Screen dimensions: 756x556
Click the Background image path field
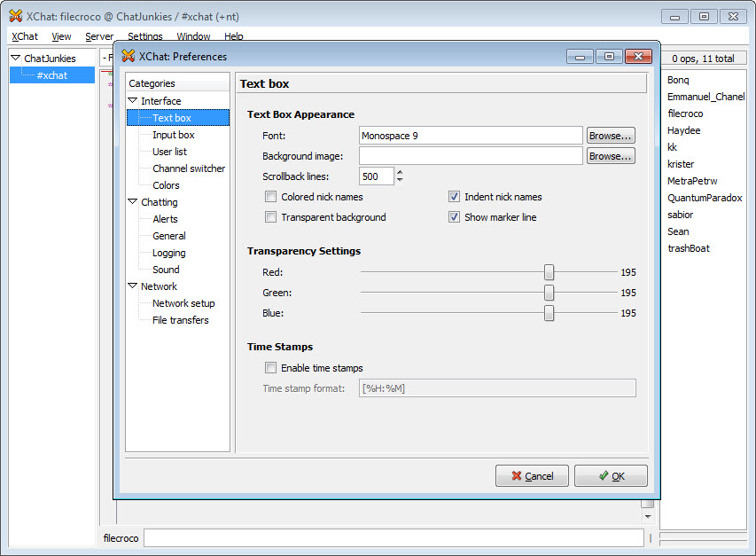(471, 156)
